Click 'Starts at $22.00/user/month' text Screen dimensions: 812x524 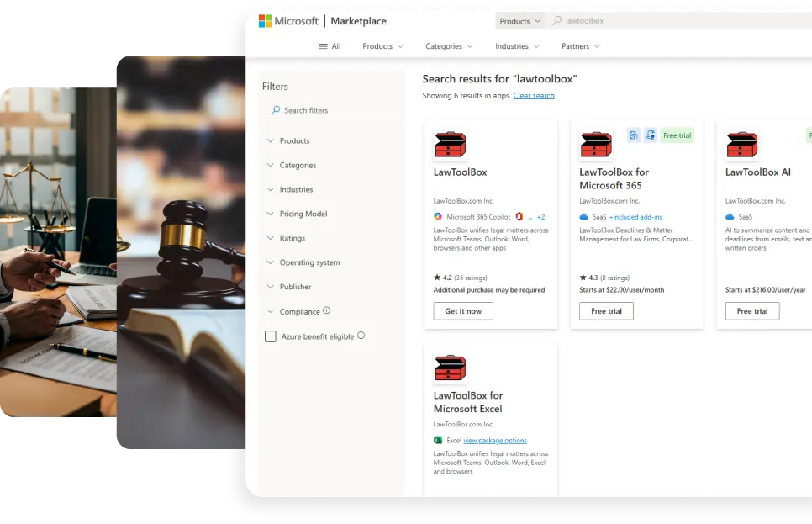pyautogui.click(x=621, y=289)
